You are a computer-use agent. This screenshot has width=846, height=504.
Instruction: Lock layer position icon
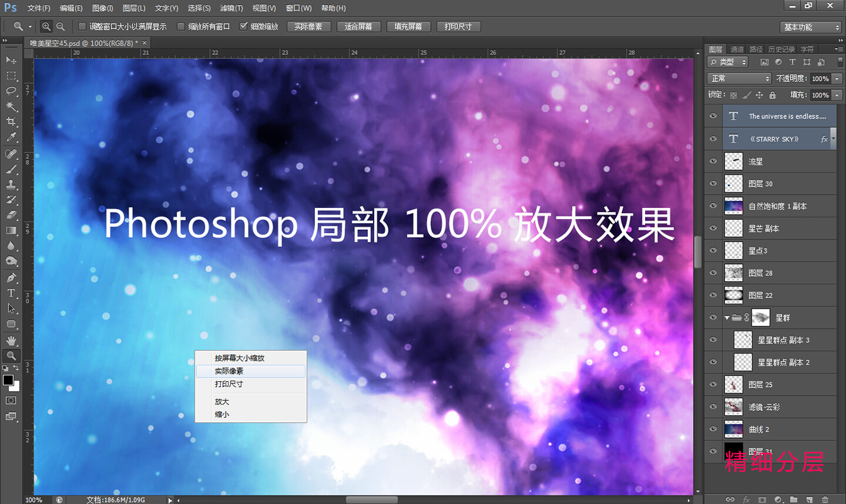(759, 95)
